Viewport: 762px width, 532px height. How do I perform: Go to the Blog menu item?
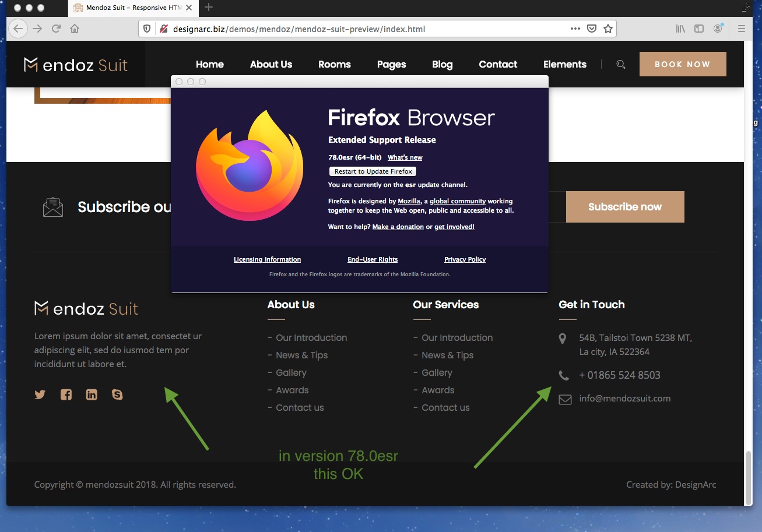coord(443,65)
